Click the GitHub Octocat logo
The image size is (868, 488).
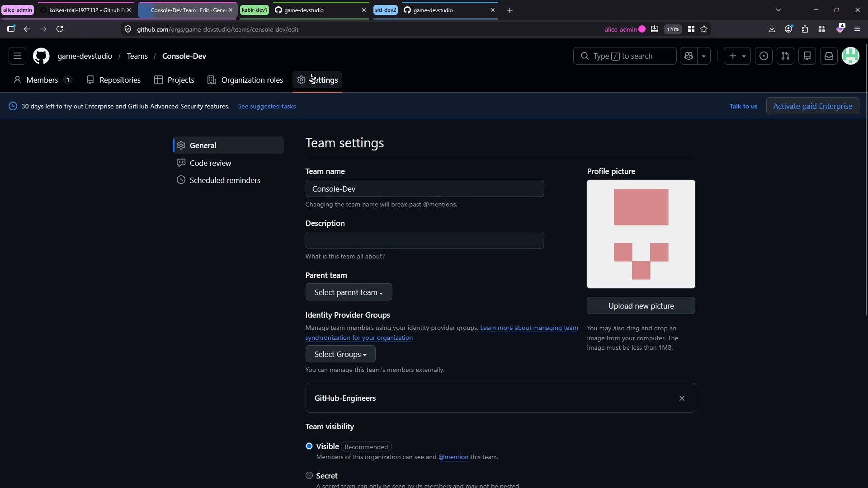point(41,56)
